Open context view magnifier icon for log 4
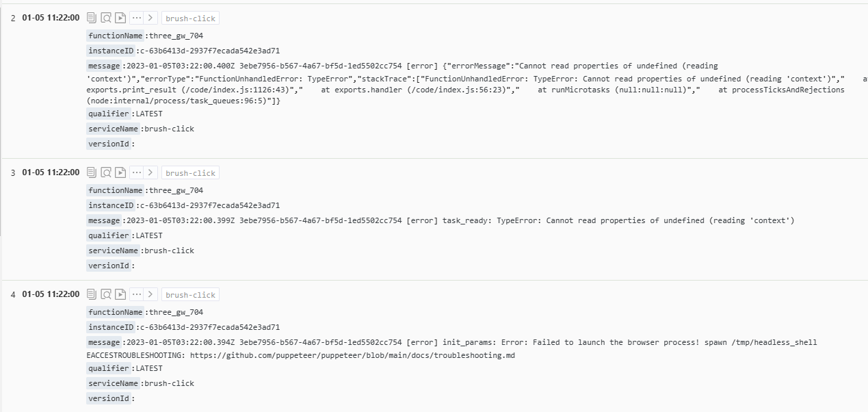The height and width of the screenshot is (412, 868). pyautogui.click(x=106, y=294)
